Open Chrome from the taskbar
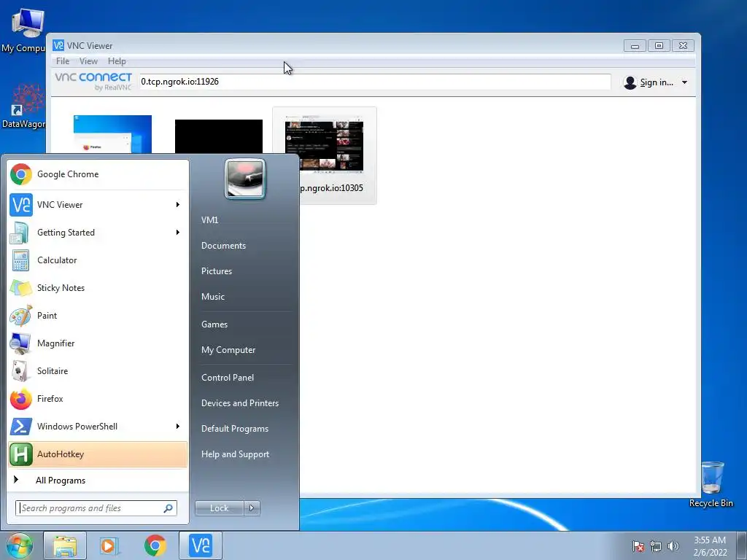Viewport: 747px width, 560px height. pos(155,545)
